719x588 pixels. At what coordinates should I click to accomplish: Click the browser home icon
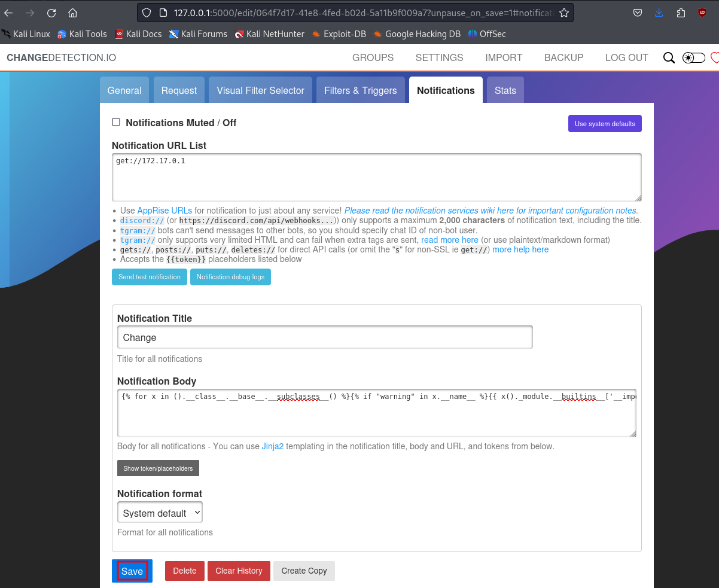(x=72, y=13)
